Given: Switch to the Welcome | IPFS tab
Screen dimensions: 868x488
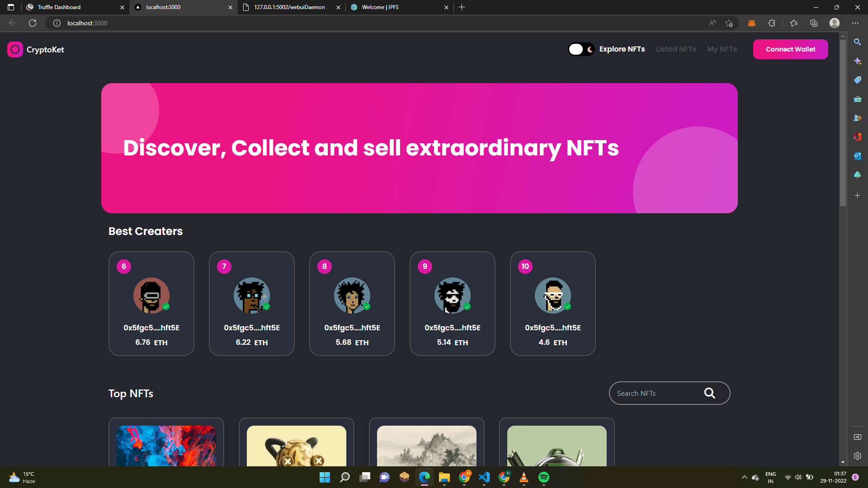Looking at the screenshot, I should point(380,7).
